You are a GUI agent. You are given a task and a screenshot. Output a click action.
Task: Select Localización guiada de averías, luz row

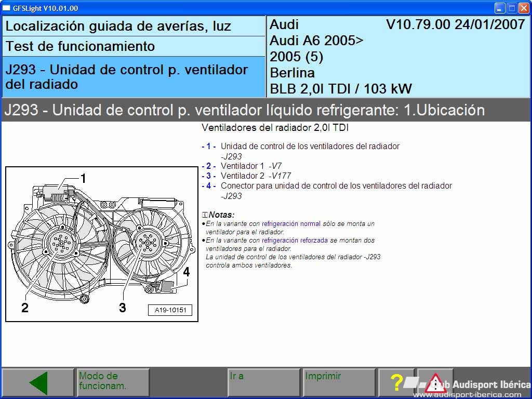[134, 26]
